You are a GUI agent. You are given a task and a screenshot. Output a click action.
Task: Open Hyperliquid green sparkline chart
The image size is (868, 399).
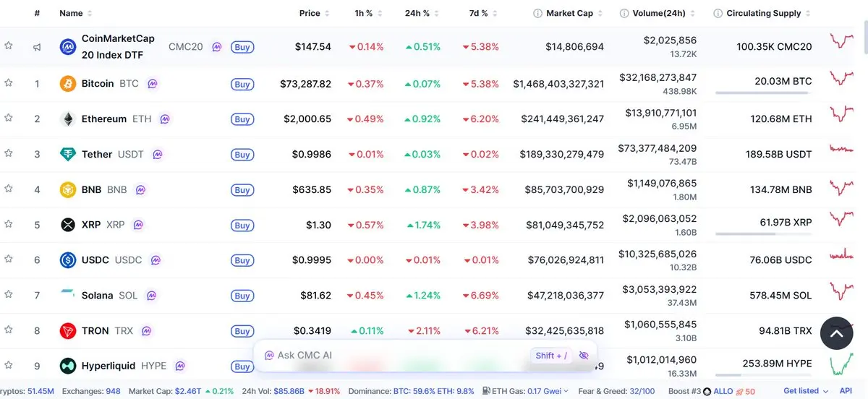tap(842, 364)
